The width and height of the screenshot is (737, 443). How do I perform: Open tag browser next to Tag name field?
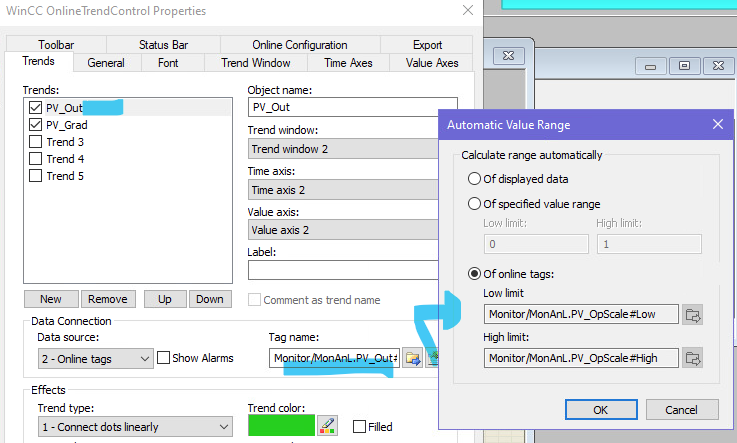412,358
